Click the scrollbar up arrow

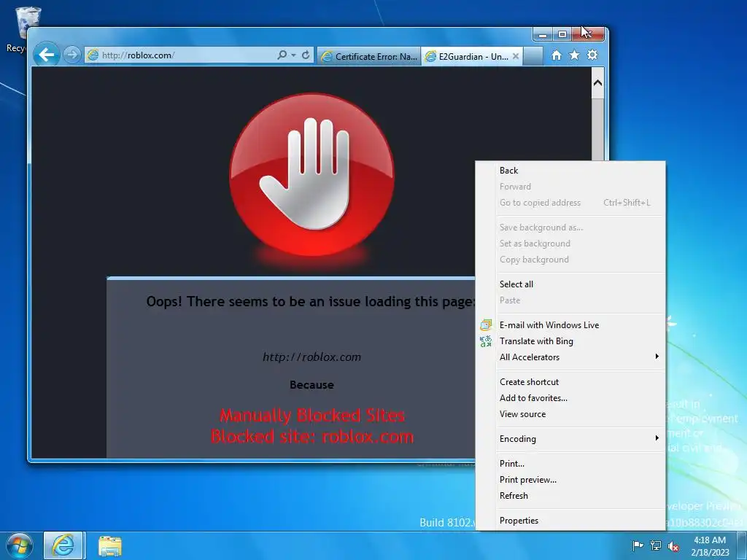(x=597, y=83)
